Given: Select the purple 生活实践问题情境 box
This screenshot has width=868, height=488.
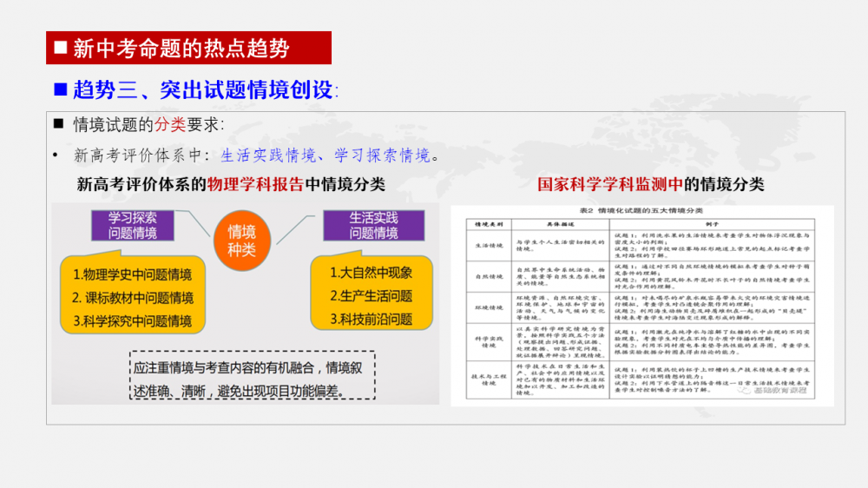Looking at the screenshot, I should [x=373, y=225].
